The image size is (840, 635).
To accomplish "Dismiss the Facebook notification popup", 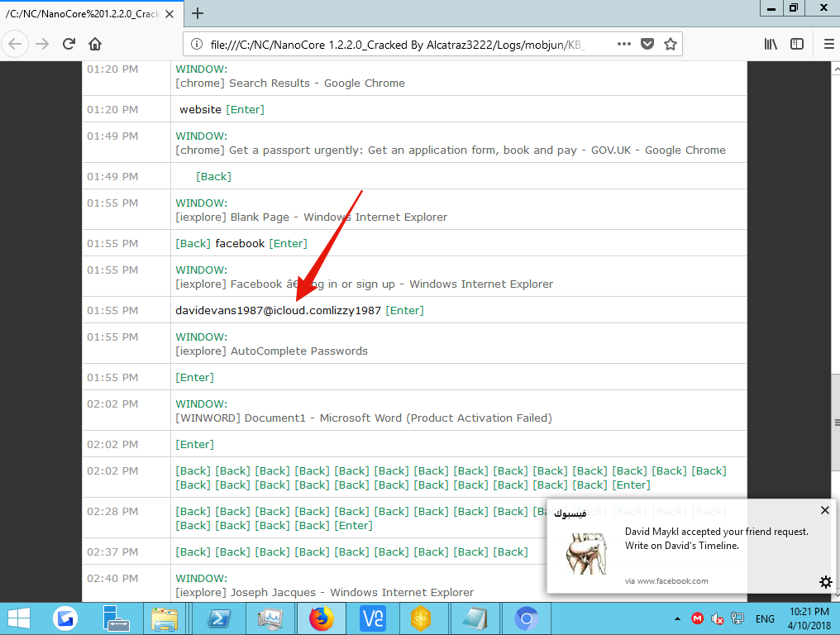I will [825, 510].
